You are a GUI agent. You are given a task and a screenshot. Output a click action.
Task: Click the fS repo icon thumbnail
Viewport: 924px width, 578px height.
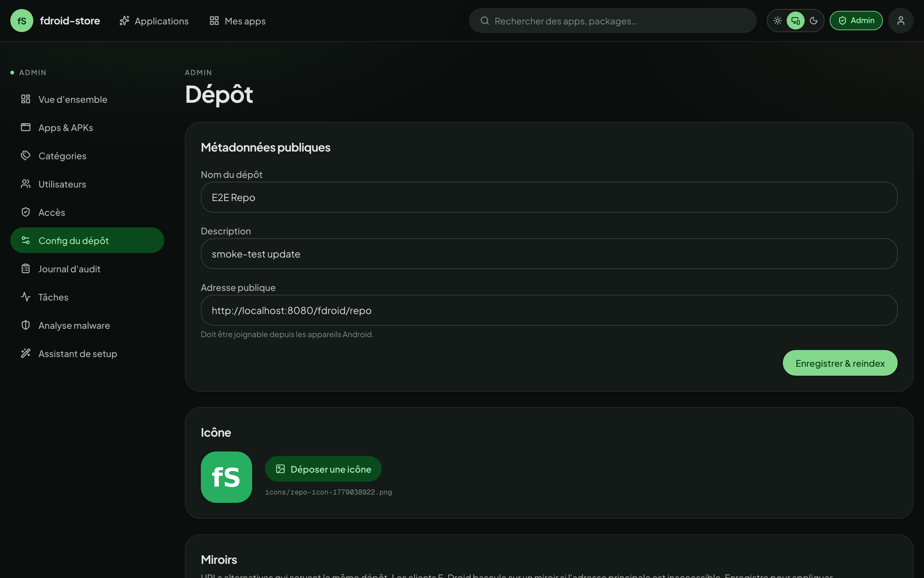click(x=227, y=477)
